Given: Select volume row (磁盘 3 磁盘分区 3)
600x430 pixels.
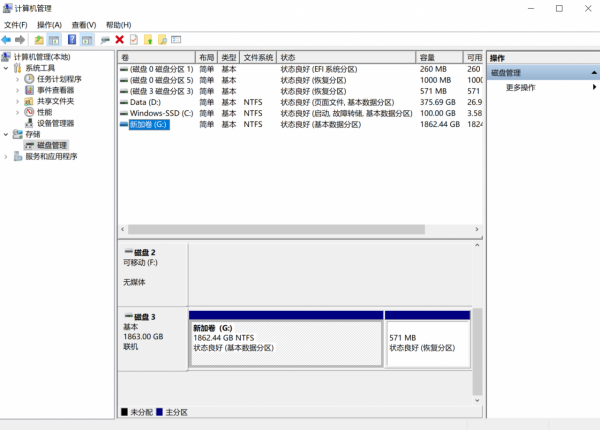Looking at the screenshot, I should point(300,91).
